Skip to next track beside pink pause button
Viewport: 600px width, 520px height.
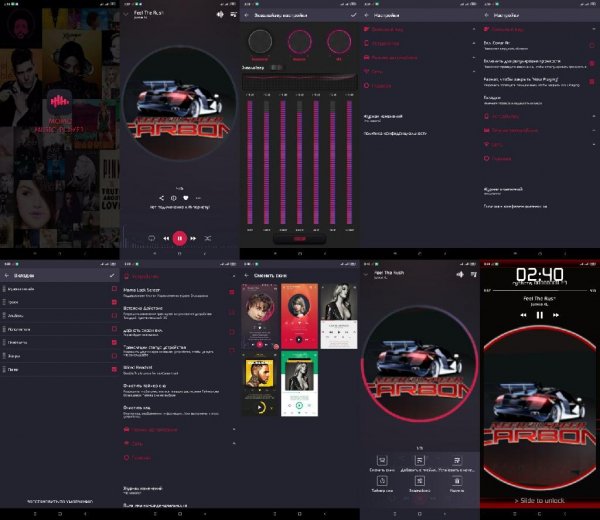193,238
